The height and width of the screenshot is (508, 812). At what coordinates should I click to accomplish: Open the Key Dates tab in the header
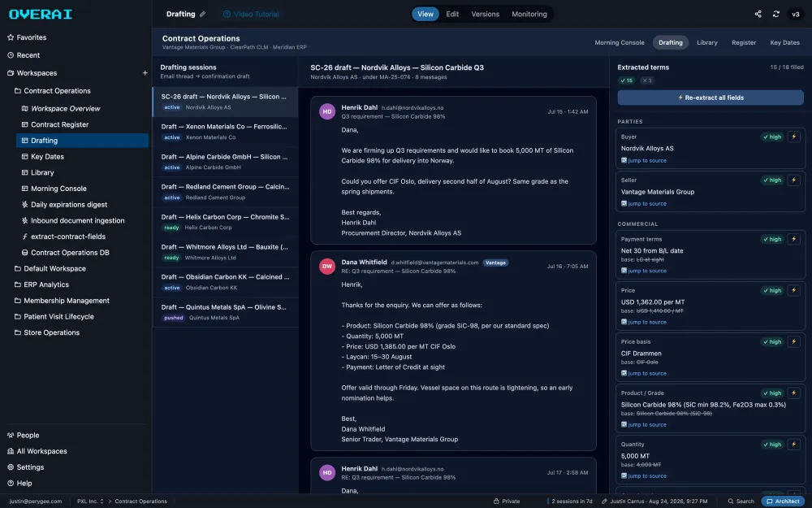[x=784, y=42]
